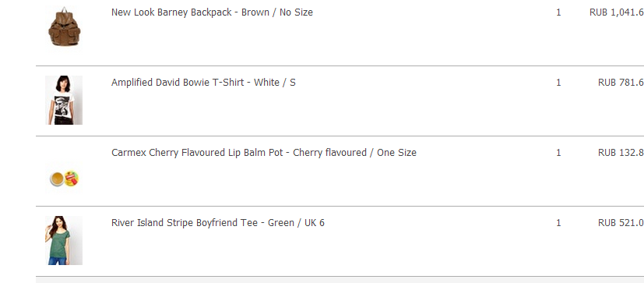
Task: Click the 'Green / UK 6' size text
Action: pyautogui.click(x=296, y=223)
